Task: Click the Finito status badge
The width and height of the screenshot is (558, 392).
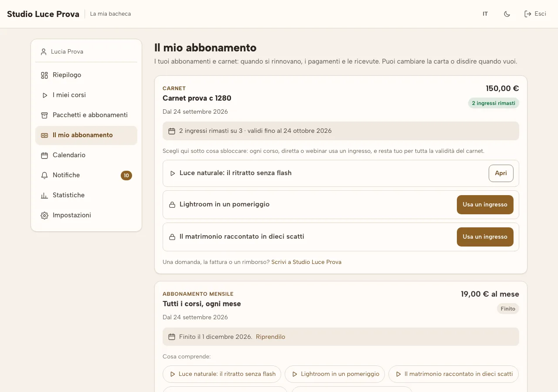Action: pos(508,309)
